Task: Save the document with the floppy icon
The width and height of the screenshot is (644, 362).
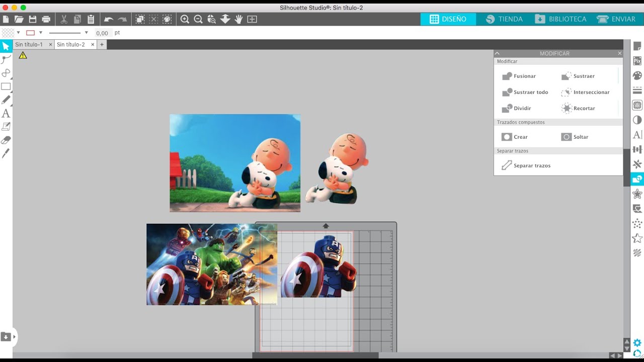Action: [x=33, y=19]
